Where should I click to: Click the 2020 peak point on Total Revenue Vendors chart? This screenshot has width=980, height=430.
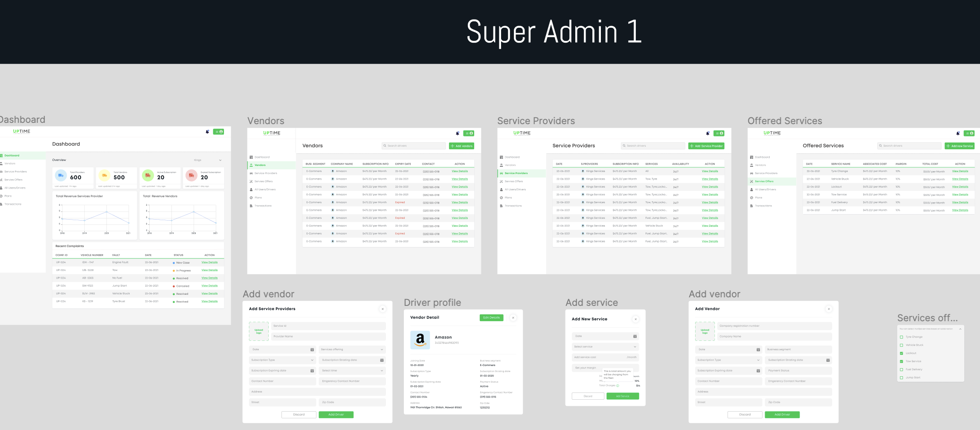point(194,212)
